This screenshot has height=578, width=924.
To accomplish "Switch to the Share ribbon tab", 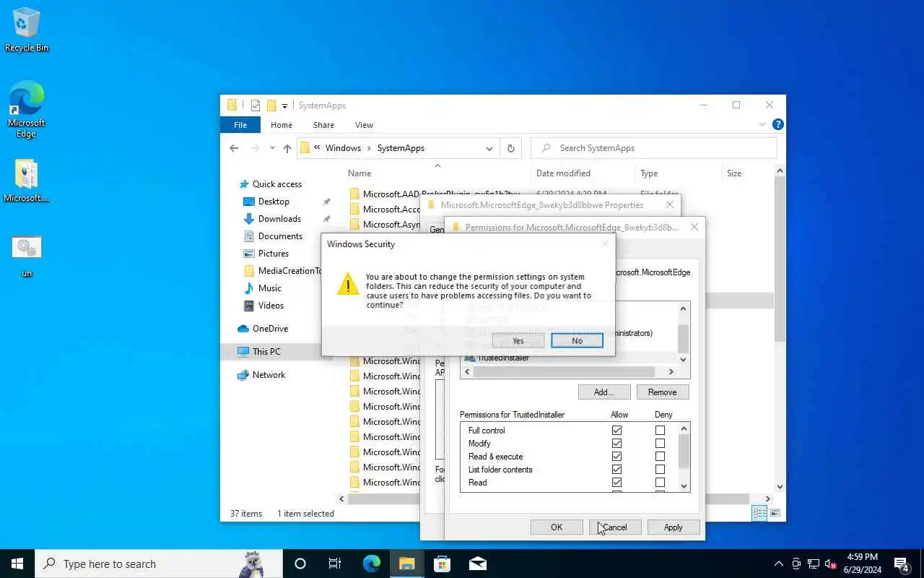I will [x=323, y=125].
